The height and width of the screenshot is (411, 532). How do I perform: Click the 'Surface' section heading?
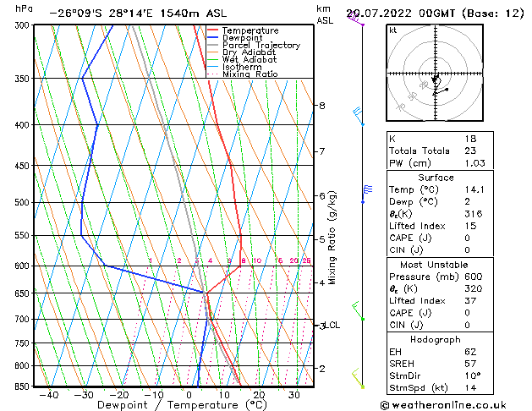[436, 178]
